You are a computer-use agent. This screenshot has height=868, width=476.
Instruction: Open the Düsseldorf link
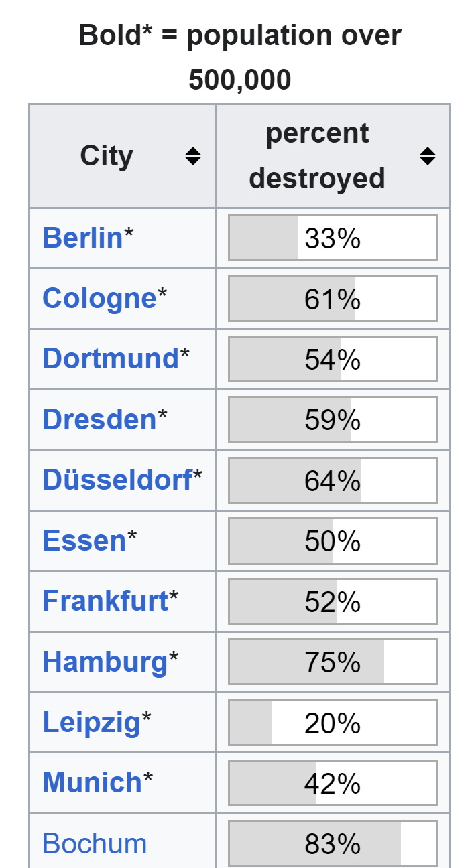click(x=117, y=480)
